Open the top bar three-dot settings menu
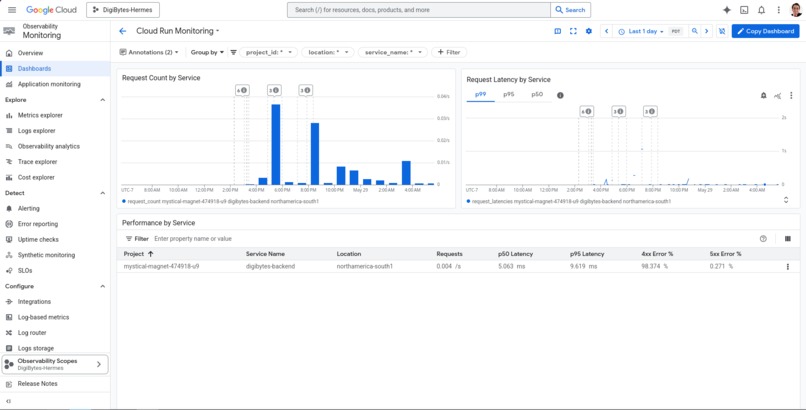Viewport: 806px width, 410px height. tap(779, 10)
